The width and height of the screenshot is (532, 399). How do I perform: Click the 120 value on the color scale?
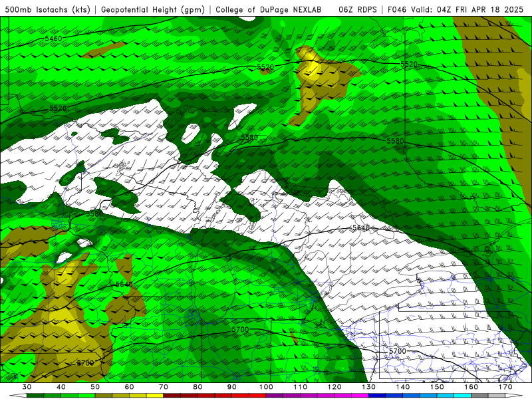334,387
